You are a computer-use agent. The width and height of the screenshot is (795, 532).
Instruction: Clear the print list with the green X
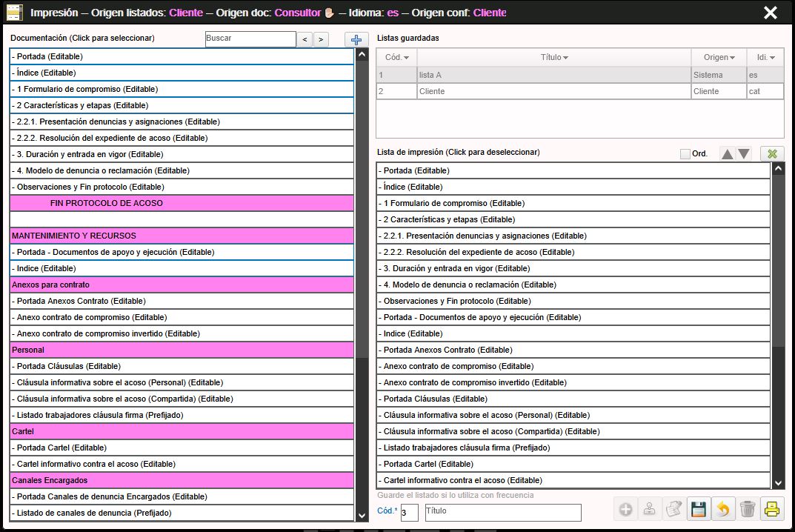tap(772, 154)
